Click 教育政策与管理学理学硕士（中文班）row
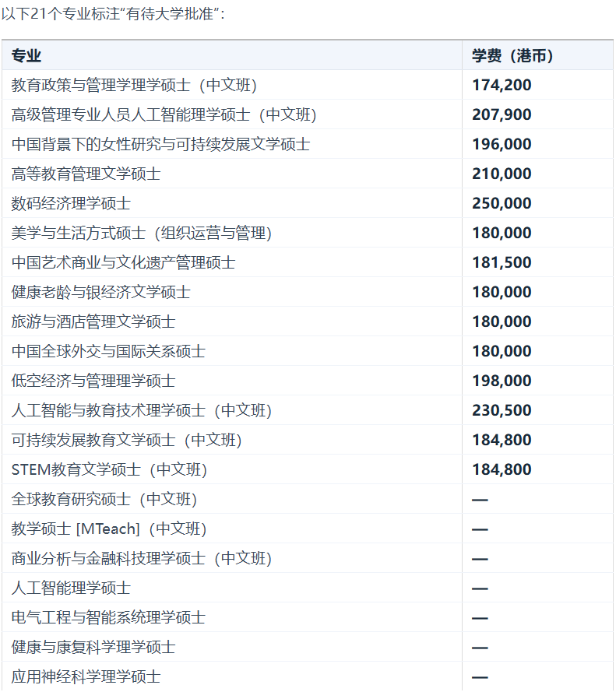 coord(308,85)
